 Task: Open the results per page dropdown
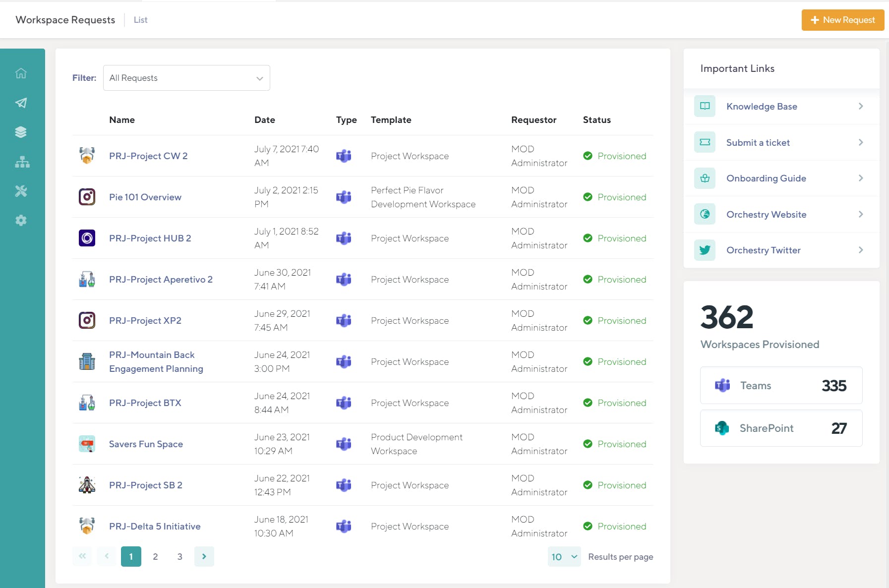564,557
